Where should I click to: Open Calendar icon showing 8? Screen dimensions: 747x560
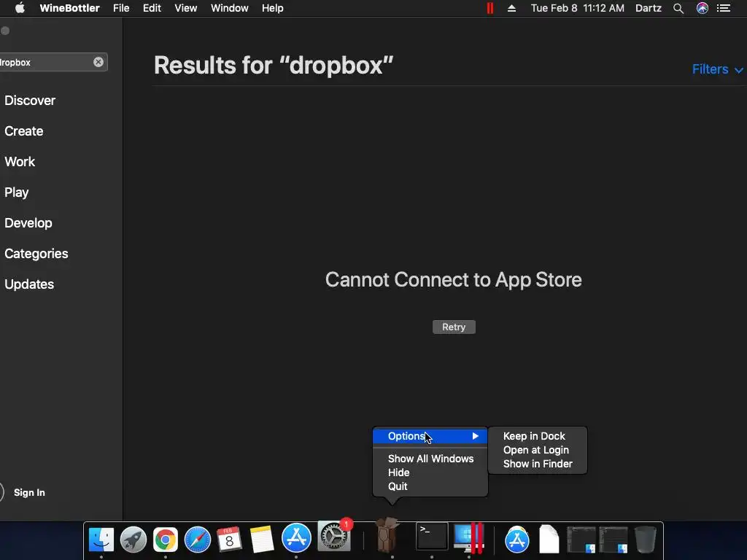229,540
